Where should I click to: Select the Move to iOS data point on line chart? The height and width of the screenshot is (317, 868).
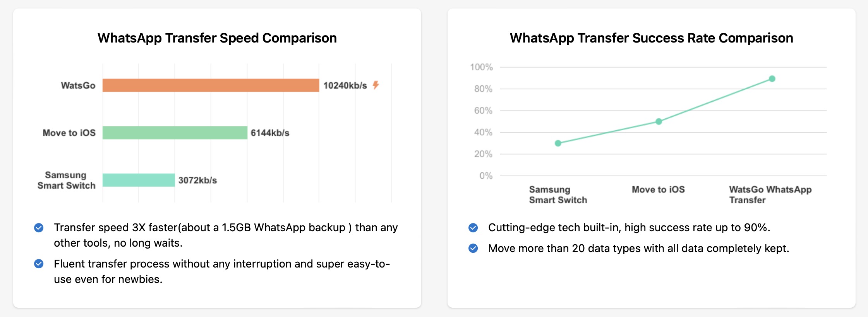(x=659, y=121)
